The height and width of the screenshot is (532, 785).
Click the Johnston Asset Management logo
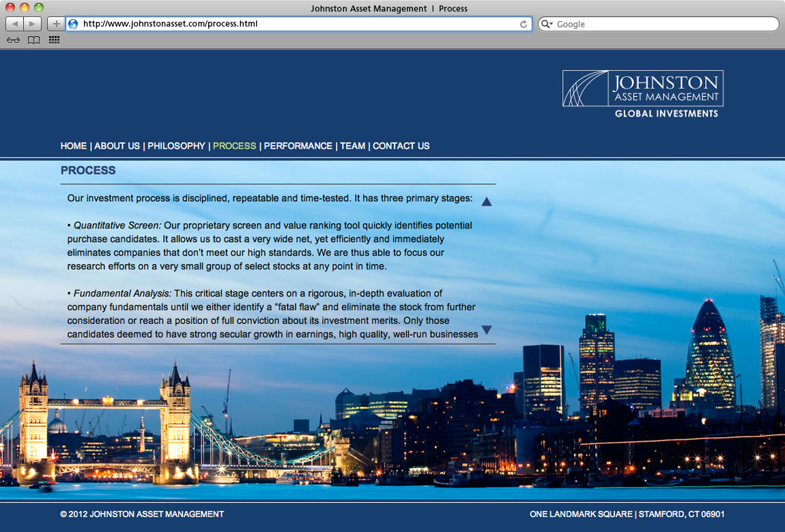click(x=642, y=93)
